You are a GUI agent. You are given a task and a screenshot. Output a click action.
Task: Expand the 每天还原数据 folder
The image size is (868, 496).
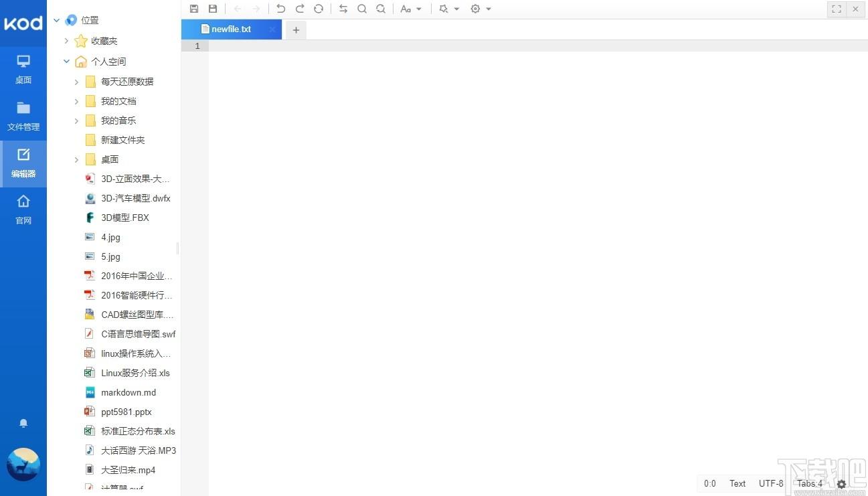click(x=76, y=82)
